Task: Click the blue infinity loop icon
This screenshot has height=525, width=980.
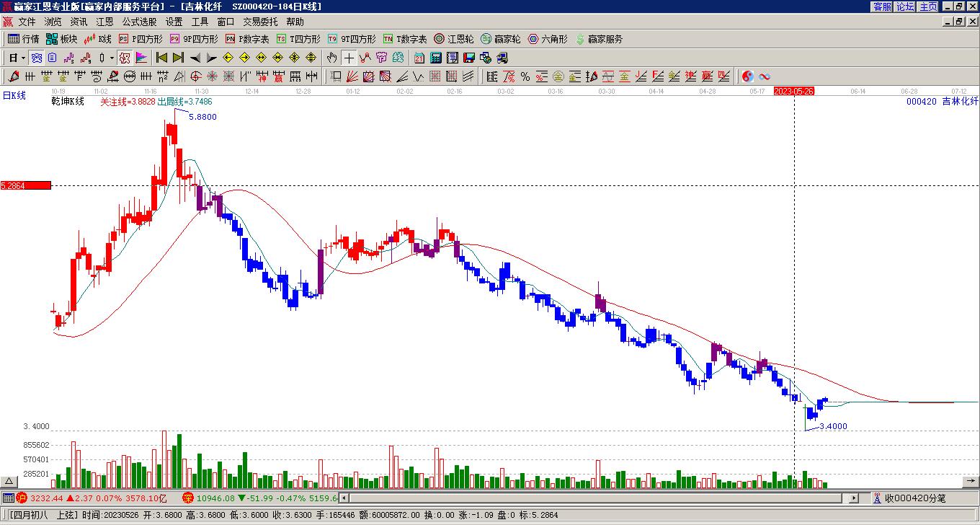Action: point(765,76)
